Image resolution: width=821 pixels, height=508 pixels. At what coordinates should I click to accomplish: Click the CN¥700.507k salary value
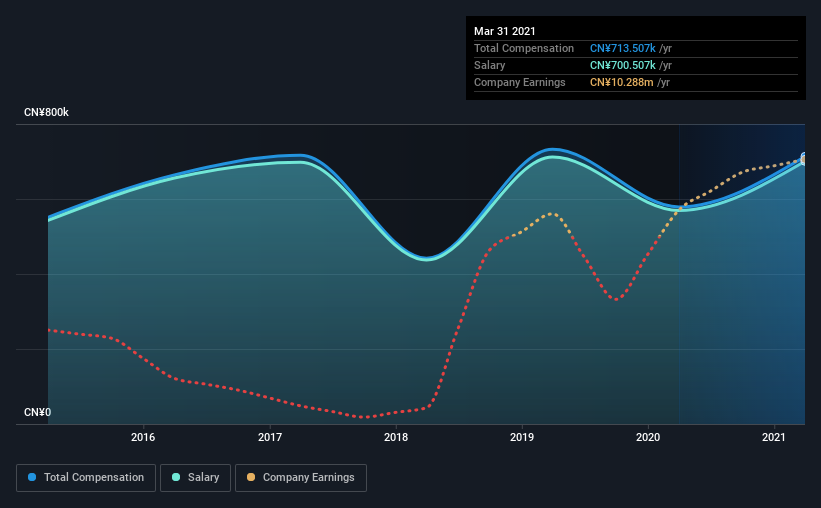[623, 65]
